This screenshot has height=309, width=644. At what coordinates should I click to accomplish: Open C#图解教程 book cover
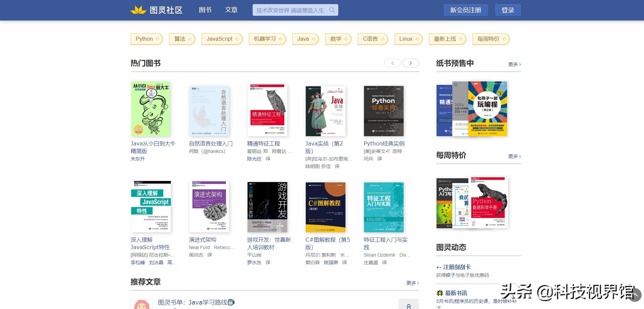(x=325, y=207)
